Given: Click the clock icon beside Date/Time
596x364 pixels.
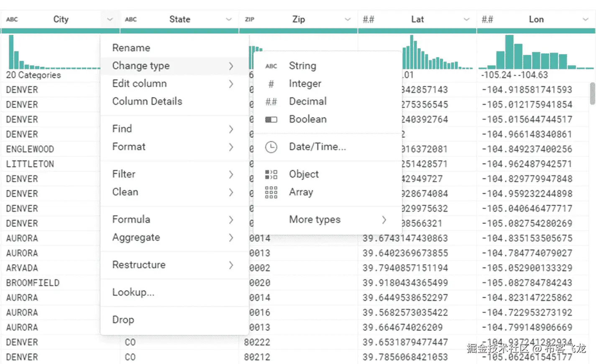Looking at the screenshot, I should 271,147.
